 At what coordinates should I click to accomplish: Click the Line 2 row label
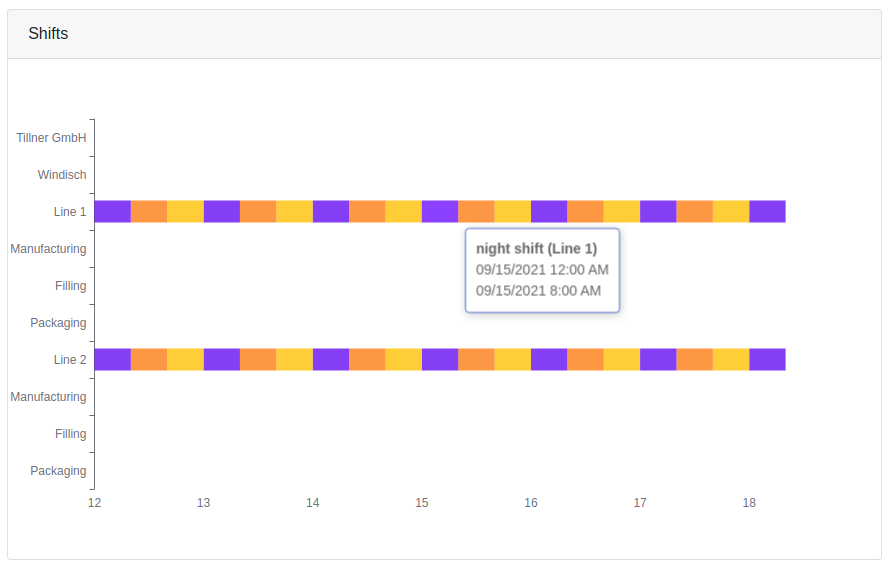click(x=70, y=360)
